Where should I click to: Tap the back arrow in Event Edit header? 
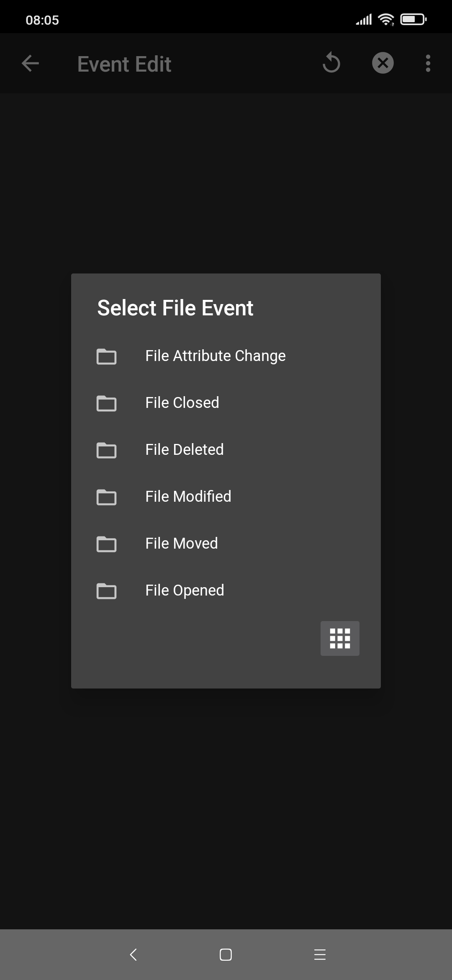(x=30, y=64)
